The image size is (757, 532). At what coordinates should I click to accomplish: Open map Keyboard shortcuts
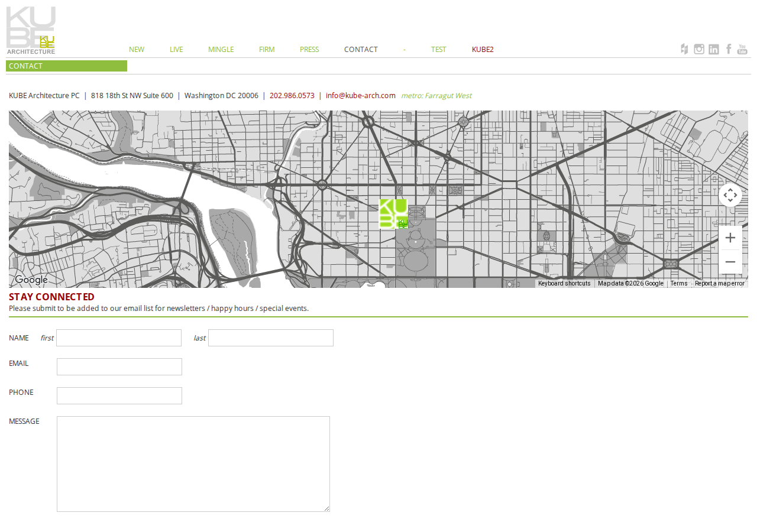click(564, 284)
